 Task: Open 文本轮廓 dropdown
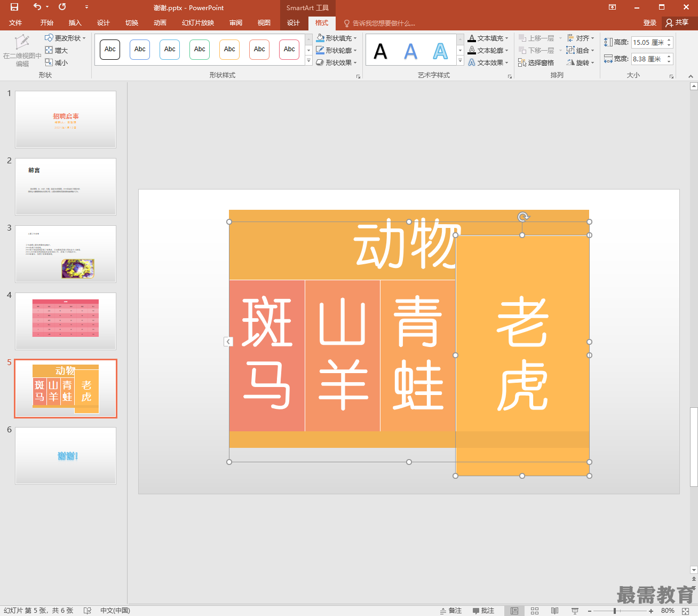coord(488,50)
